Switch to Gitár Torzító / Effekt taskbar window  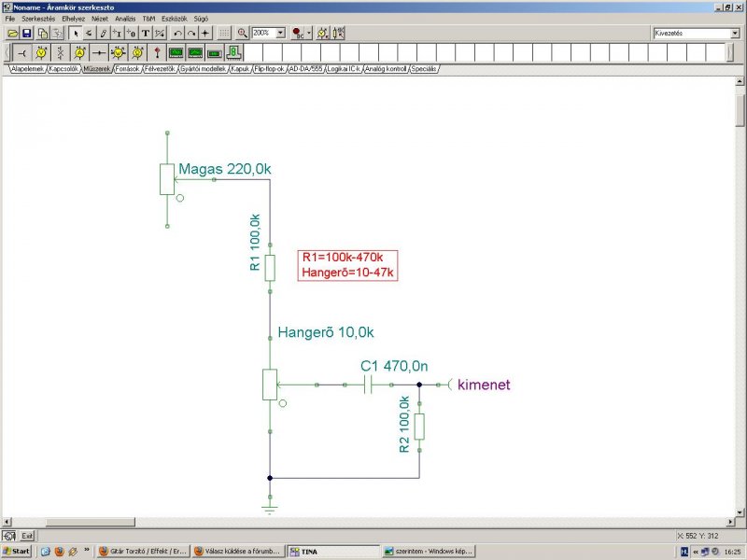pyautogui.click(x=144, y=551)
